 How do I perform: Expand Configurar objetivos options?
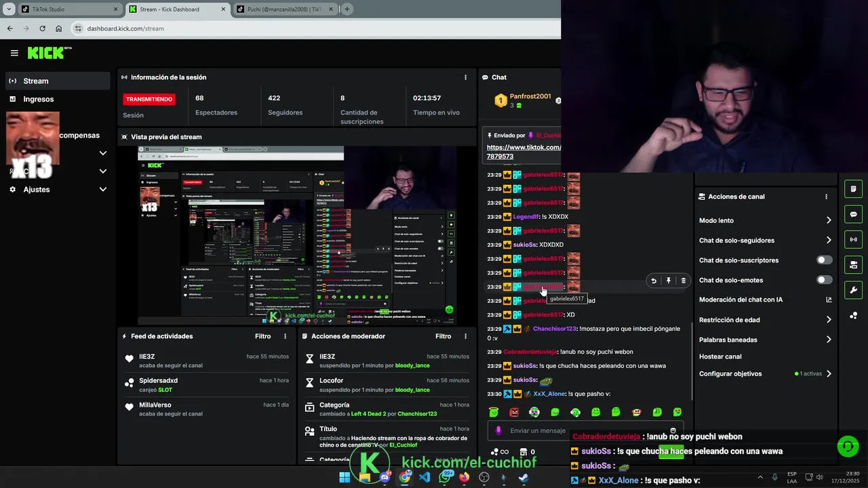click(x=829, y=373)
